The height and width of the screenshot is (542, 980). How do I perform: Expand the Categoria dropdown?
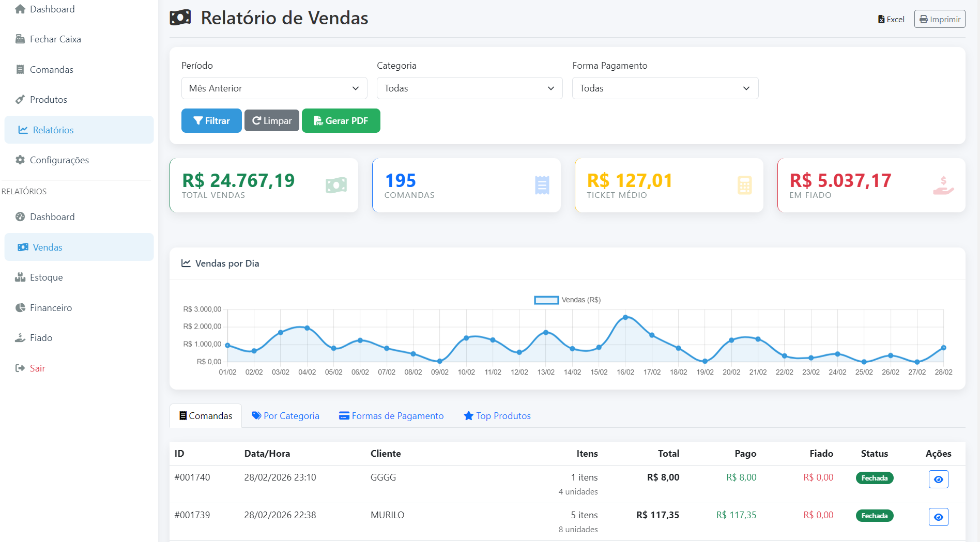click(469, 88)
